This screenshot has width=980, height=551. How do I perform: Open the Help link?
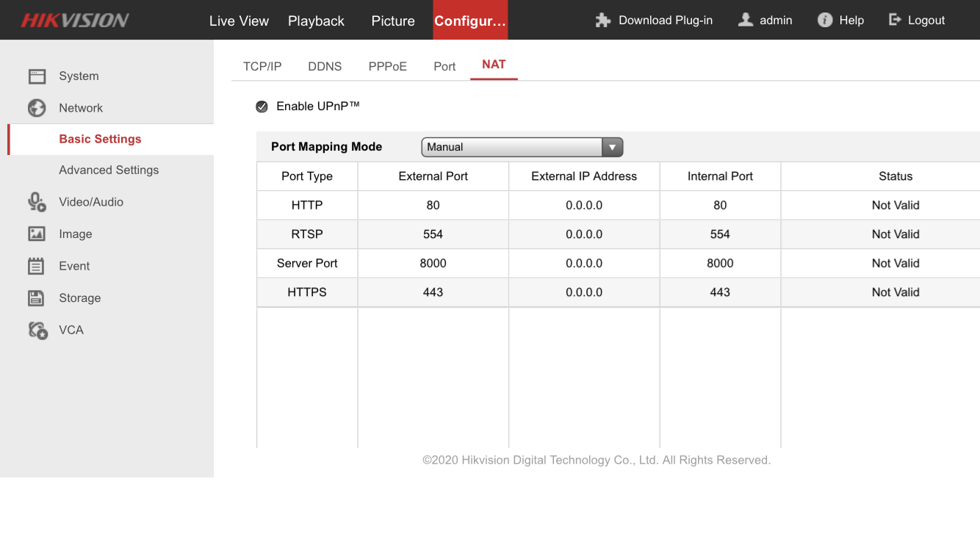[x=841, y=21]
